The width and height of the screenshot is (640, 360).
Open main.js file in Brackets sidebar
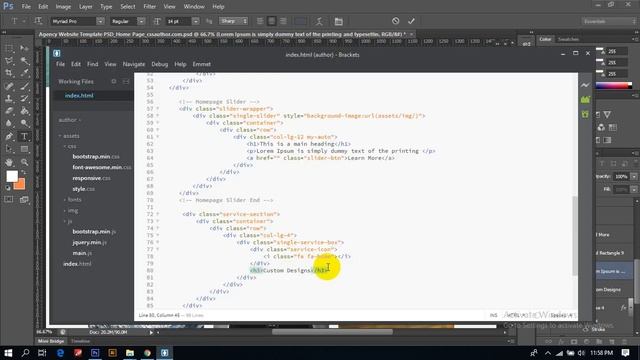tap(82, 253)
